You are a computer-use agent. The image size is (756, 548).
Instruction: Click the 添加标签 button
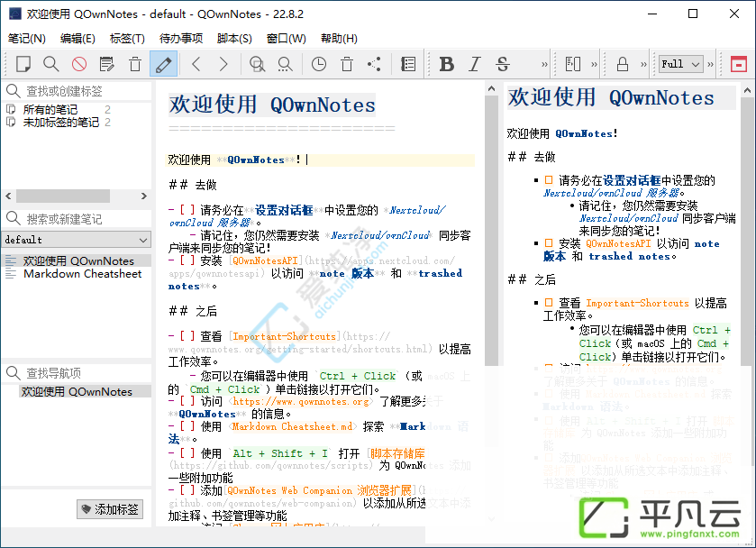[x=110, y=509]
